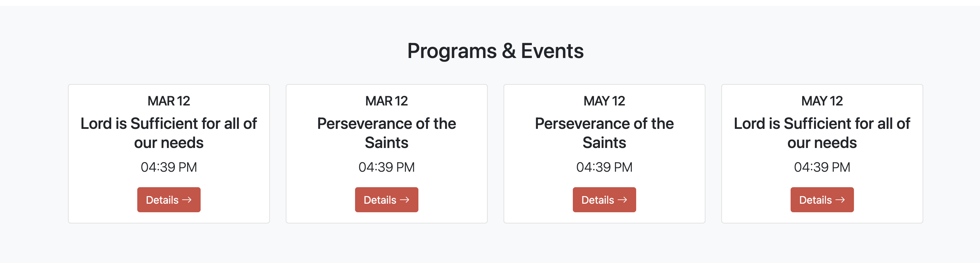Click the MAR 12 date above Lord is Sufficient
This screenshot has height=263, width=980.
169,101
